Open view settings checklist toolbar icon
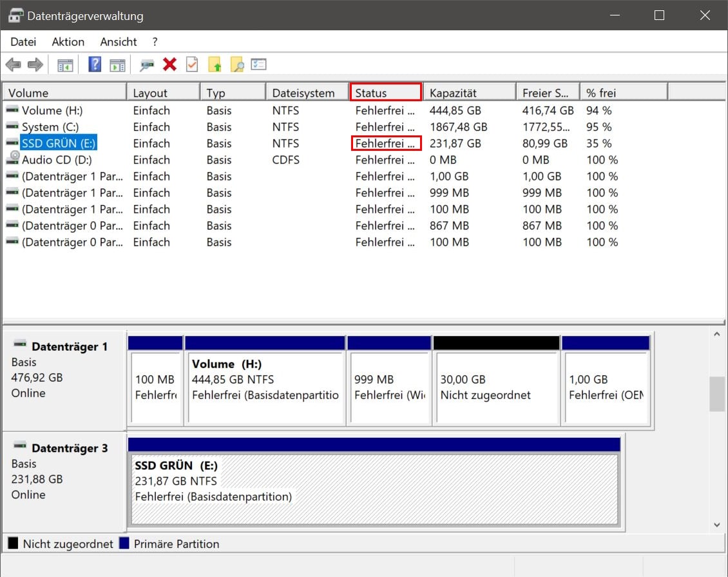Viewport: 728px width, 577px height. (258, 64)
